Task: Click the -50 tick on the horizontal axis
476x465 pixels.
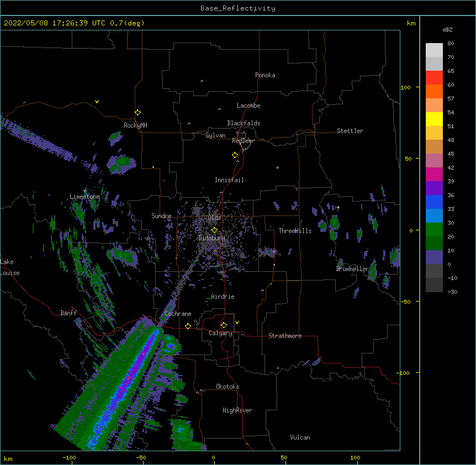Action: click(x=141, y=457)
